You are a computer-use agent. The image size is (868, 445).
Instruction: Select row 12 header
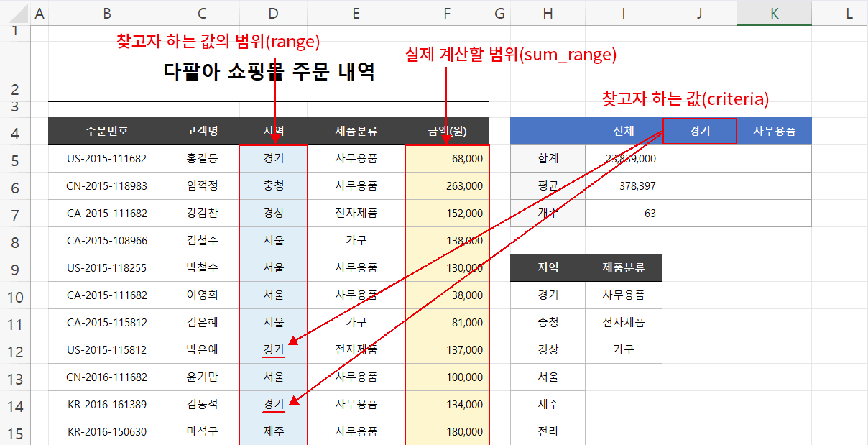point(14,350)
